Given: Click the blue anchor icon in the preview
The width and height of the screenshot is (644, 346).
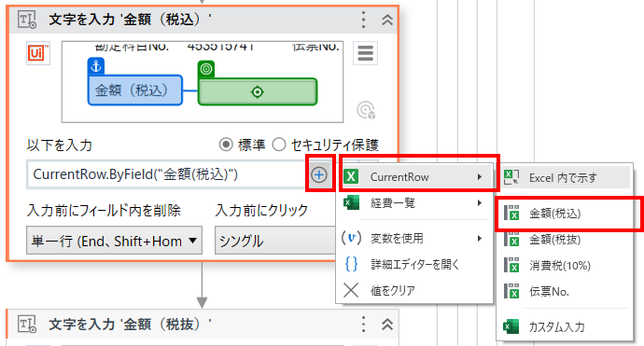Looking at the screenshot, I should [96, 65].
